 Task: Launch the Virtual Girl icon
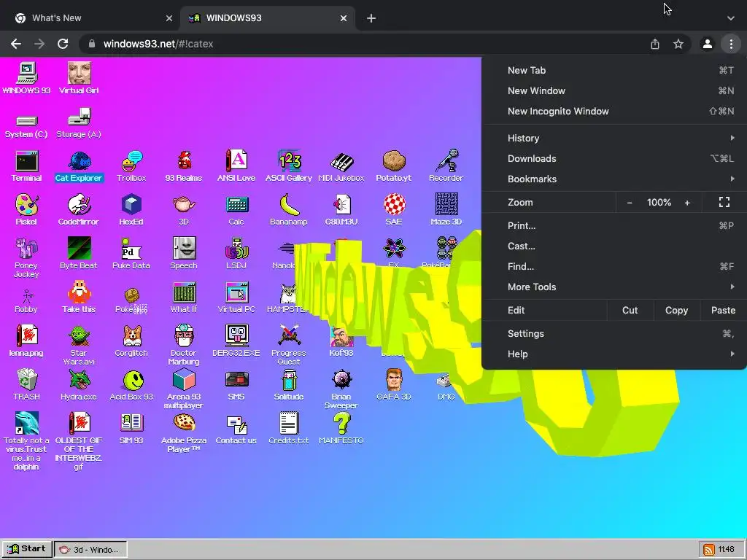[x=79, y=78]
